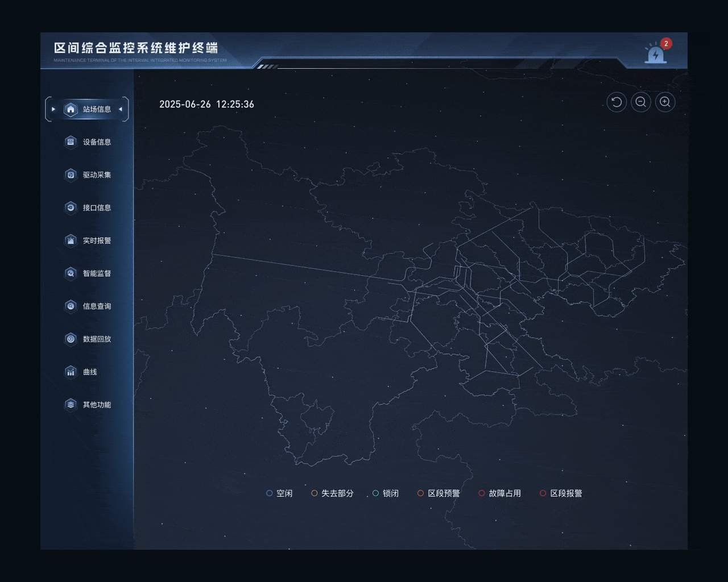Click the 驱动采集 sidebar icon
Image resolution: width=728 pixels, height=582 pixels.
point(71,174)
